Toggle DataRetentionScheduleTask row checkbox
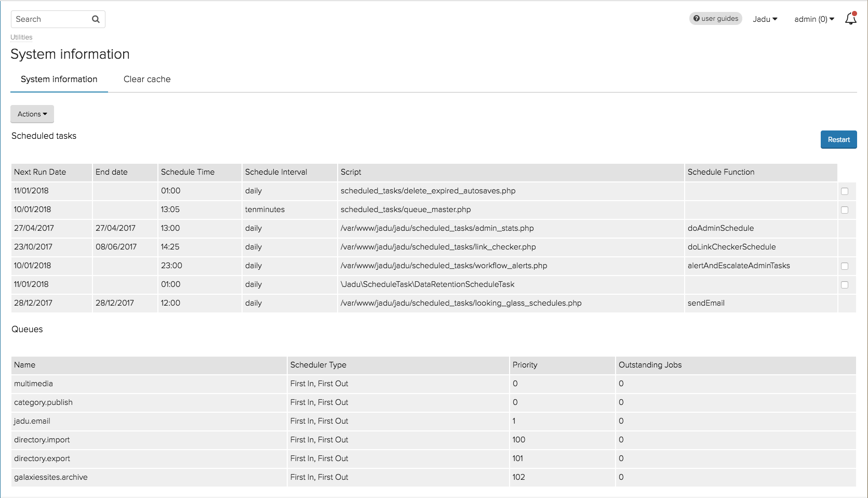The width and height of the screenshot is (868, 498). 845,285
